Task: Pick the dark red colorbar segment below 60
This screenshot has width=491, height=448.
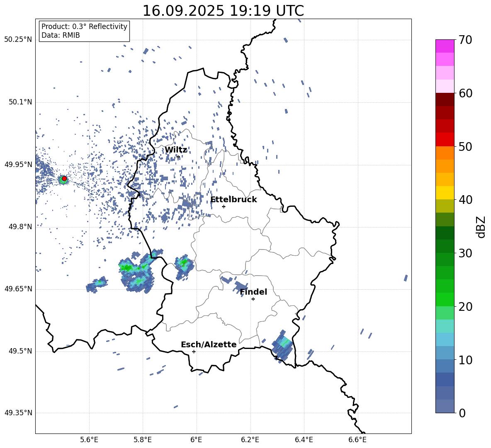Action: coord(445,99)
